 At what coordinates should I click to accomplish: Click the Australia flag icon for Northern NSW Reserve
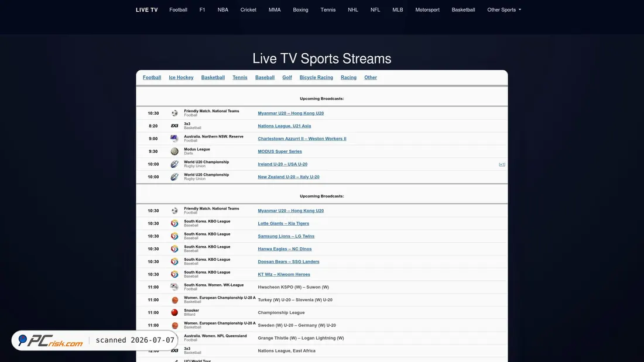point(174,139)
